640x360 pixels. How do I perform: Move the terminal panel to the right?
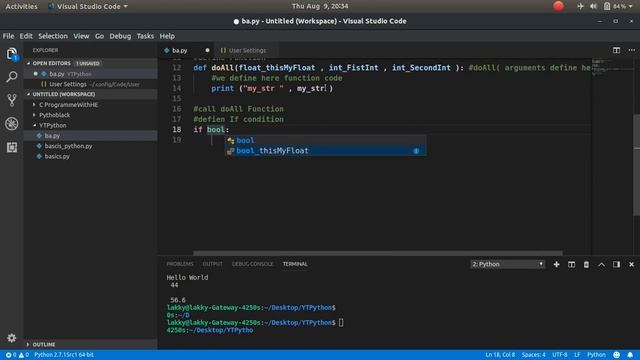(616, 264)
